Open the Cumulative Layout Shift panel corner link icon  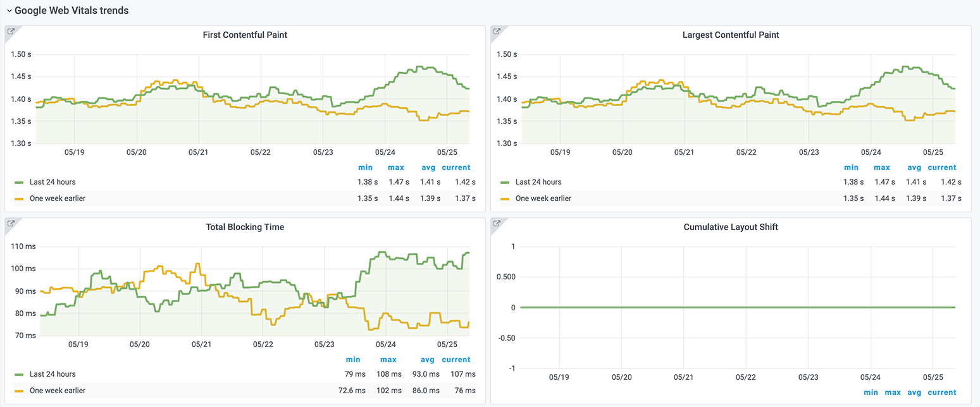click(497, 224)
